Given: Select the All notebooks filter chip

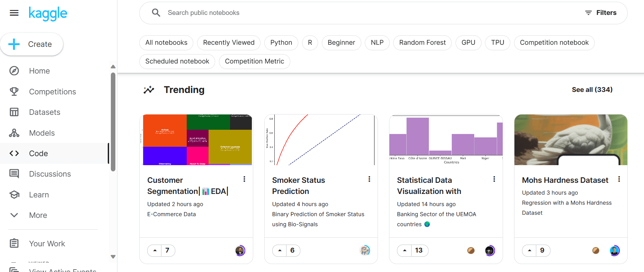Looking at the screenshot, I should 166,43.
